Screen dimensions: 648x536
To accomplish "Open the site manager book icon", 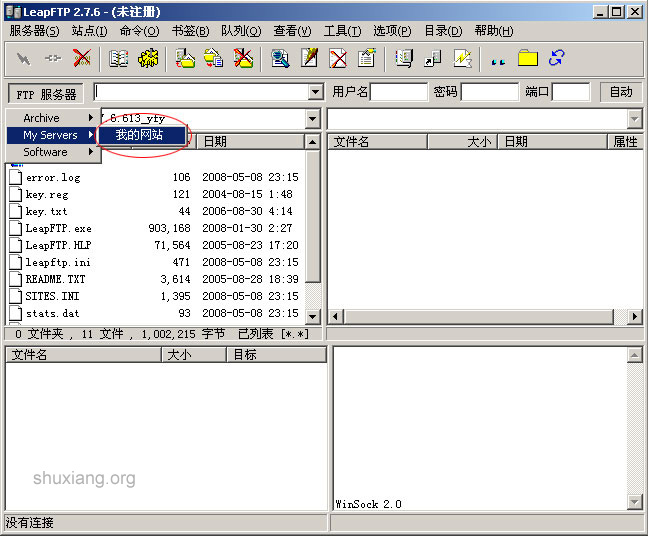I will pyautogui.click(x=118, y=59).
